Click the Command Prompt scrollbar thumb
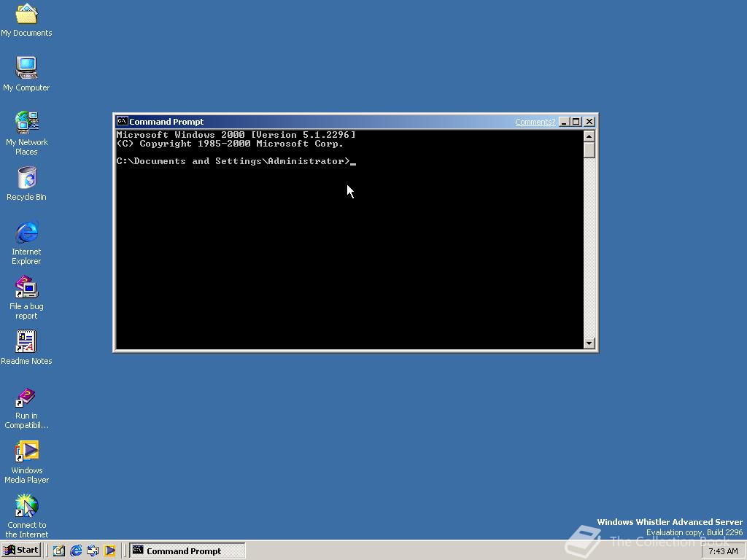747x560 pixels. tap(589, 150)
